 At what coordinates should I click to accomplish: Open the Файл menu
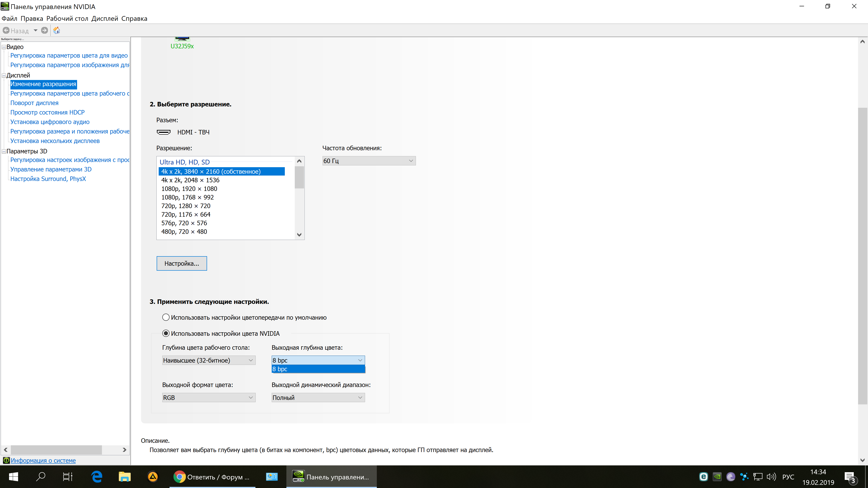tap(9, 19)
